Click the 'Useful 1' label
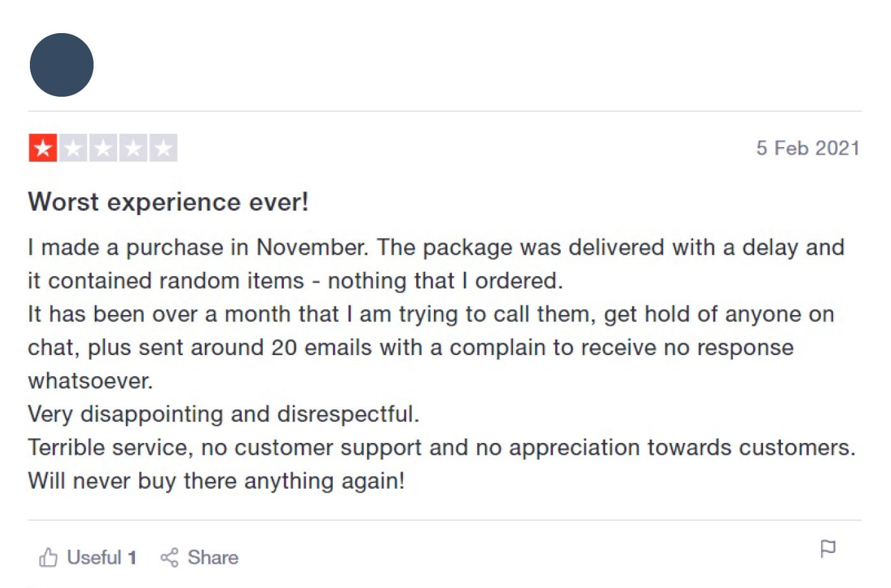This screenshot has height=588, width=891. tap(101, 557)
